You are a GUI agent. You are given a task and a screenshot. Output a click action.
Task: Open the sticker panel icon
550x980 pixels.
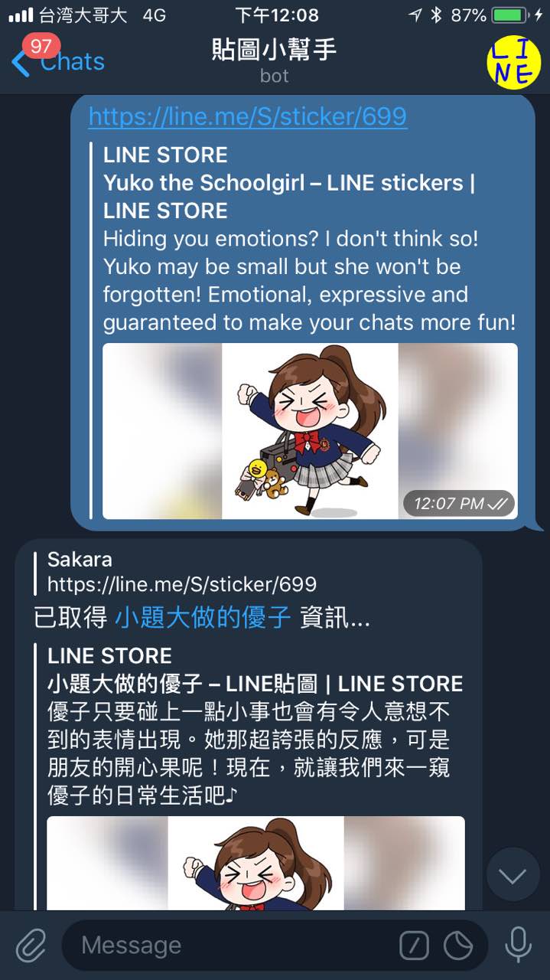(459, 946)
